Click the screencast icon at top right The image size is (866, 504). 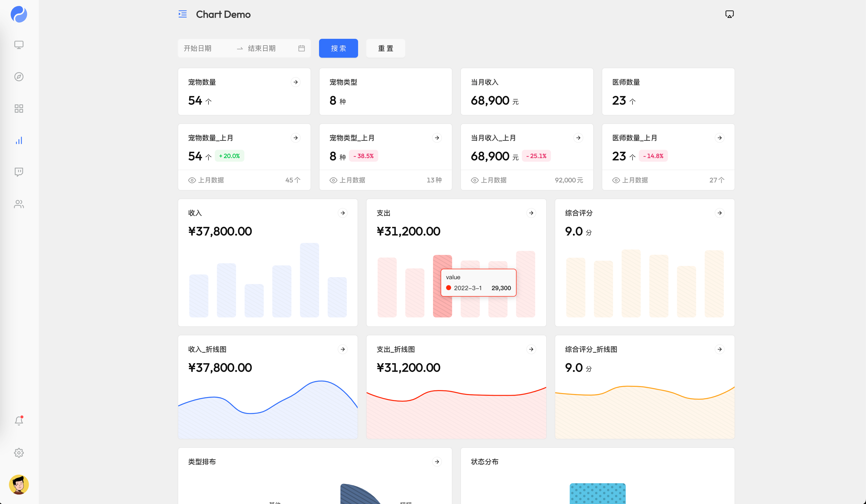[x=729, y=14]
